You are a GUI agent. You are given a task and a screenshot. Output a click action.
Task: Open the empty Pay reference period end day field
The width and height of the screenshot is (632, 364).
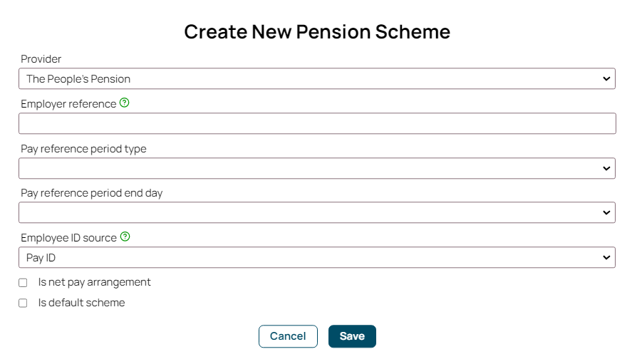pos(317,212)
